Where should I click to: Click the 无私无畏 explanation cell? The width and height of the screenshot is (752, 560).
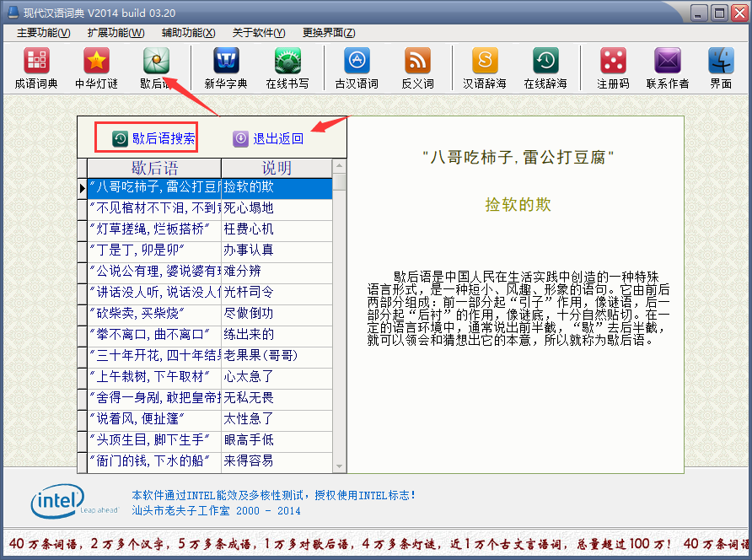[x=277, y=398]
